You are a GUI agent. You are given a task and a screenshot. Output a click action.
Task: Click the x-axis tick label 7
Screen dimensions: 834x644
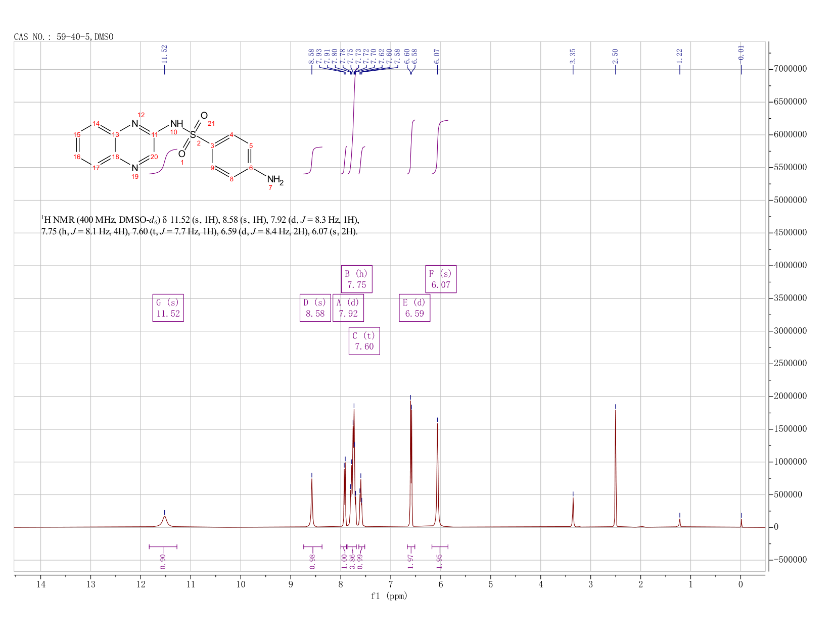391,584
